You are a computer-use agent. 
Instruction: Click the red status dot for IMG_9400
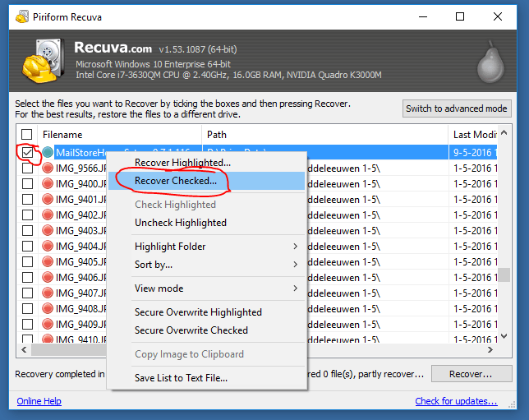coord(48,183)
